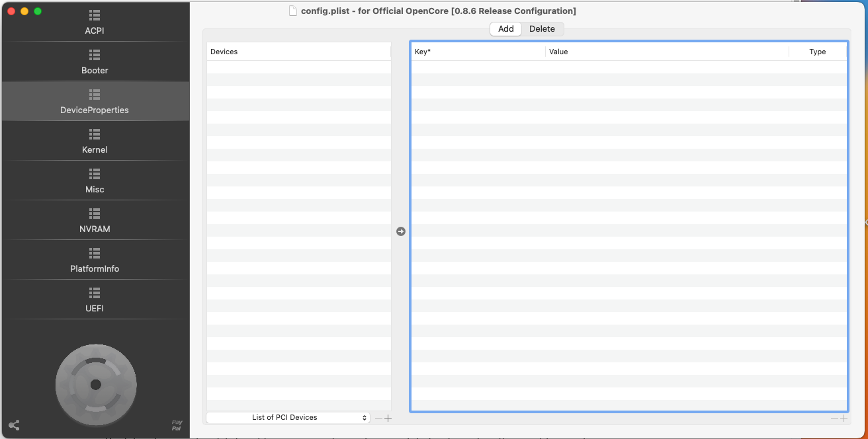
Task: Add a device with the Devices plus button
Action: 388,418
